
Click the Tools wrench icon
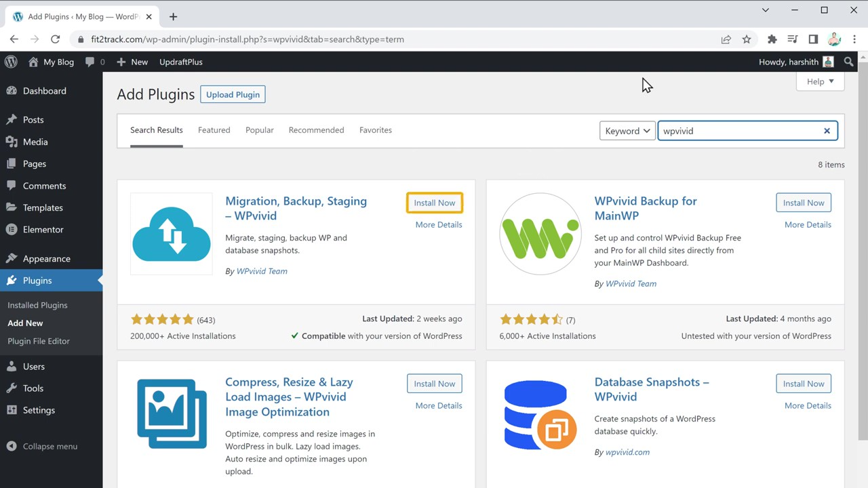(15, 388)
